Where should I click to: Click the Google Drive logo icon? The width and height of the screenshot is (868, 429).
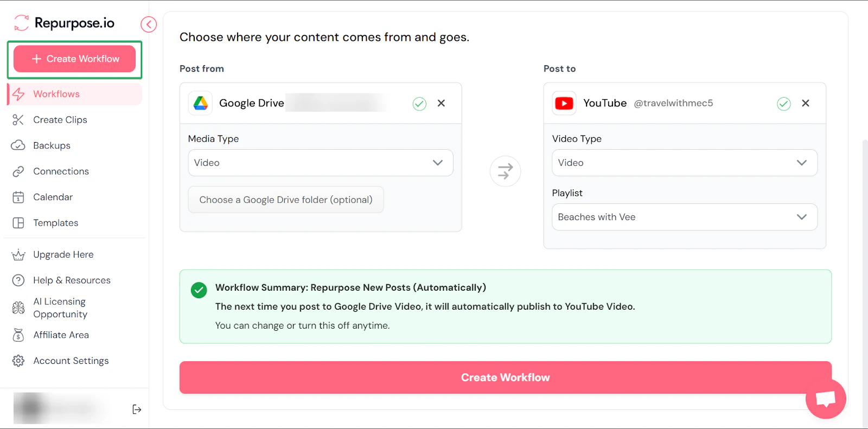coord(201,103)
